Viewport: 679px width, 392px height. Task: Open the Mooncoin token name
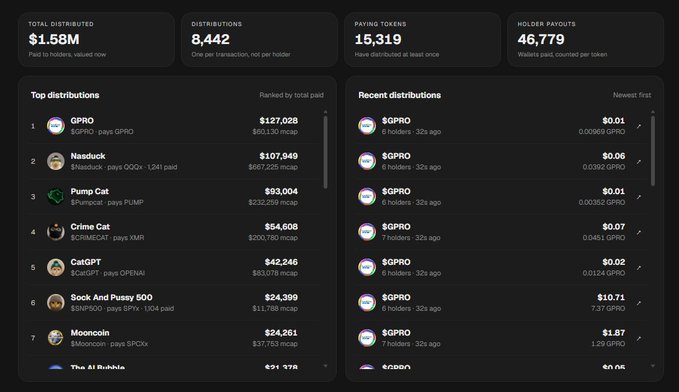[90, 333]
